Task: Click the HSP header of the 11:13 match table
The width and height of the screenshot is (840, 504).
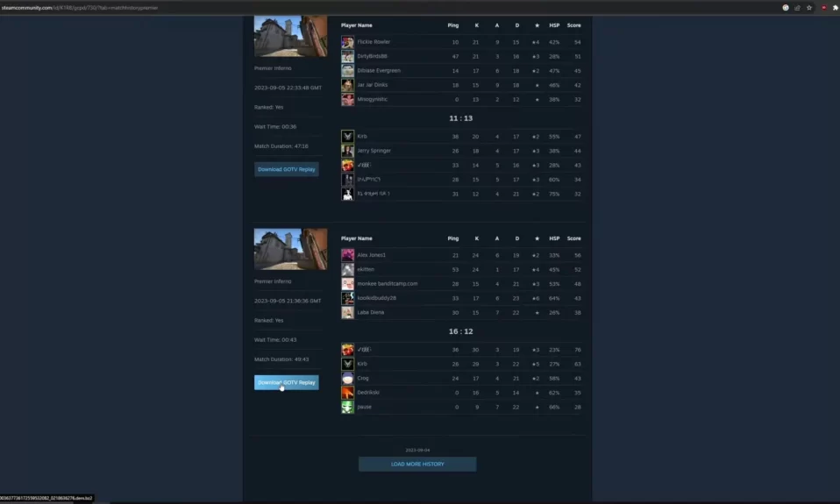Action: (554, 25)
